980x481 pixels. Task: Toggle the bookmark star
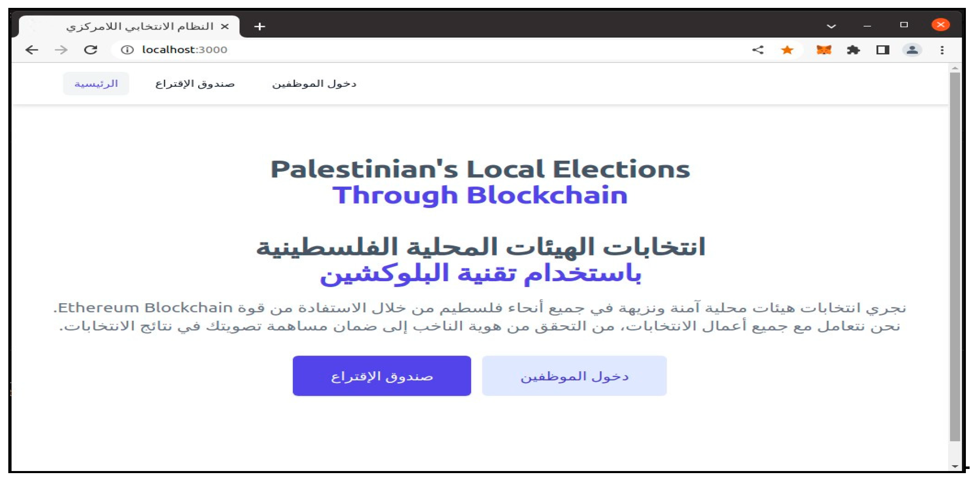(x=787, y=50)
